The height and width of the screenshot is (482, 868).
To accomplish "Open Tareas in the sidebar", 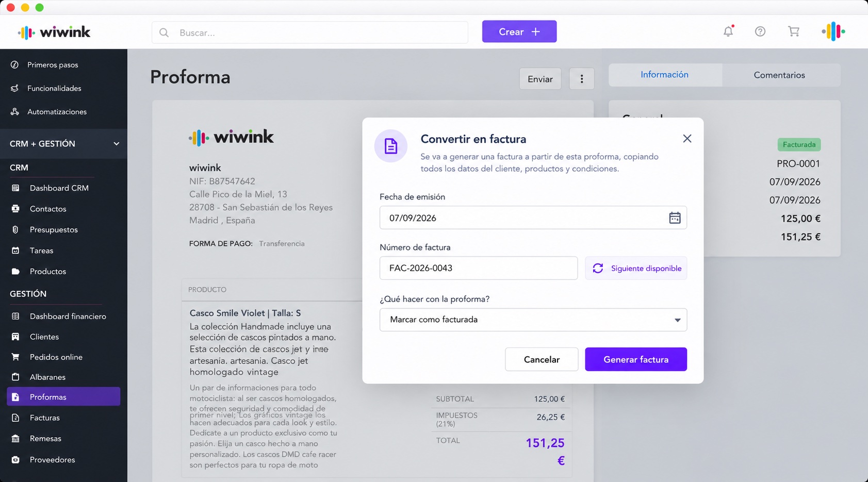I will pos(41,251).
